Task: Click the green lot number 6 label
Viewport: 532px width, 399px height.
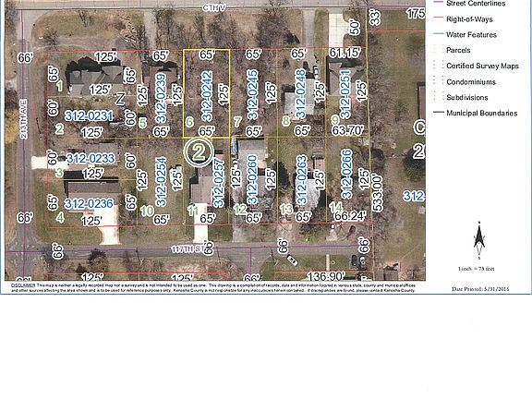Action: coord(189,121)
